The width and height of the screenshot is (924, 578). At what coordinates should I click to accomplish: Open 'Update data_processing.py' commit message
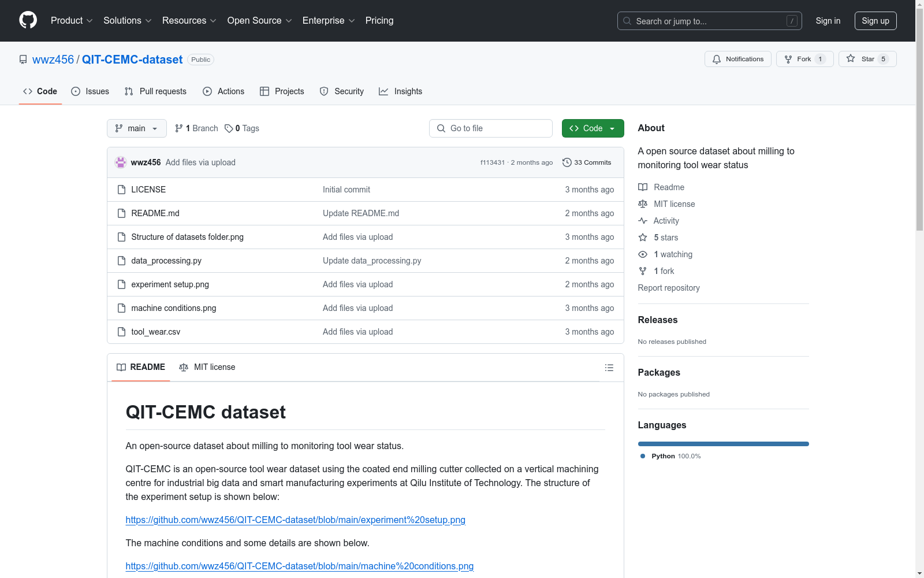372,261
